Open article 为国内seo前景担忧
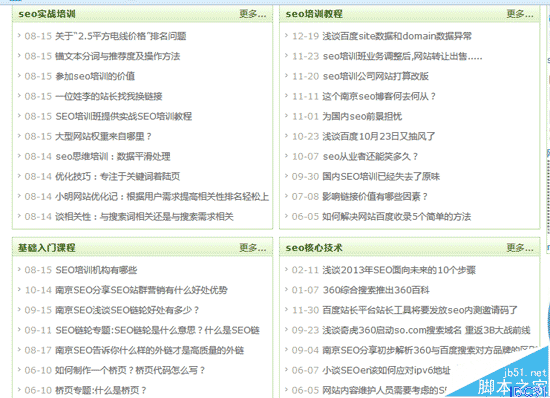550x398 pixels. point(362,116)
